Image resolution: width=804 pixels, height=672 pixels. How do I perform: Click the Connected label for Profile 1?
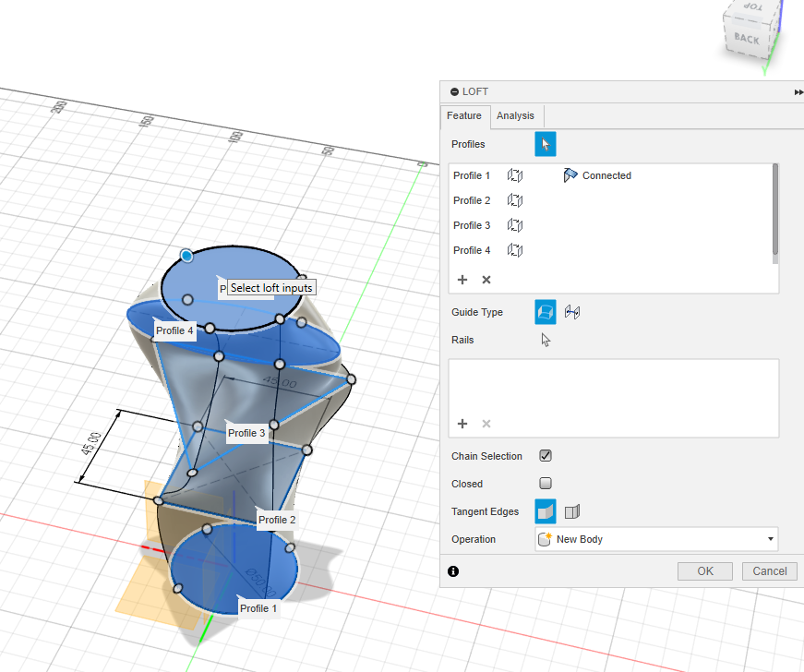coord(606,175)
